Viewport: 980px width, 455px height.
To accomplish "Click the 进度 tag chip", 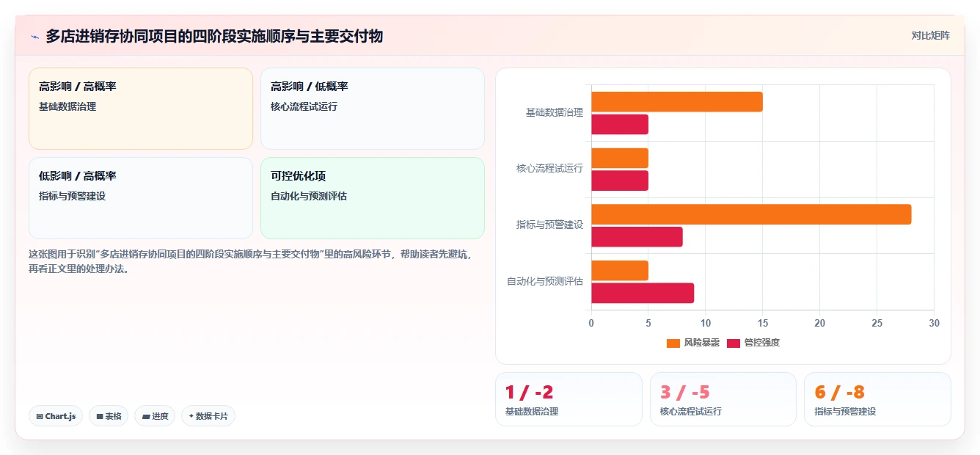I will [x=155, y=416].
